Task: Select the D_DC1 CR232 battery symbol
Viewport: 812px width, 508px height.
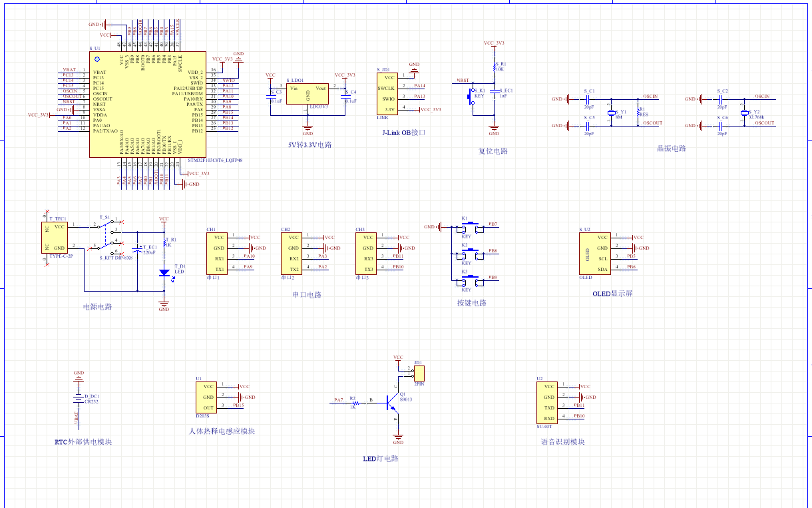Action: tap(79, 398)
